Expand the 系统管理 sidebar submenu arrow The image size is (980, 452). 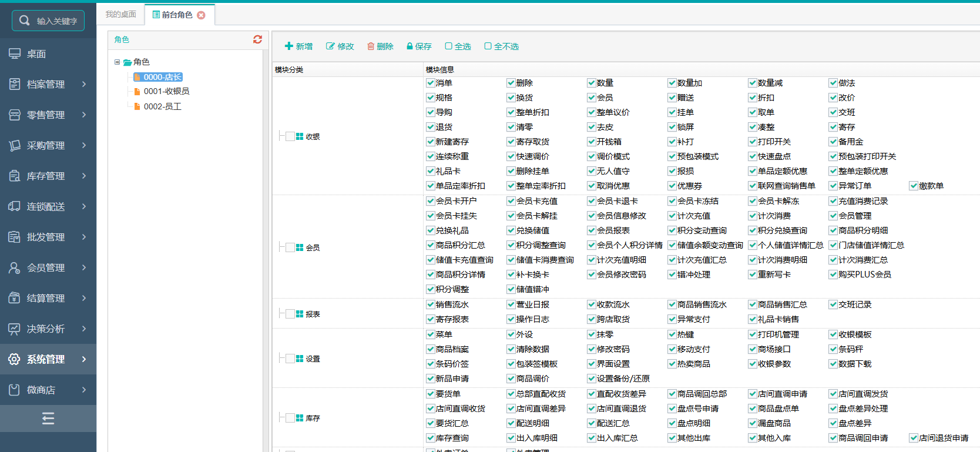pyautogui.click(x=84, y=359)
